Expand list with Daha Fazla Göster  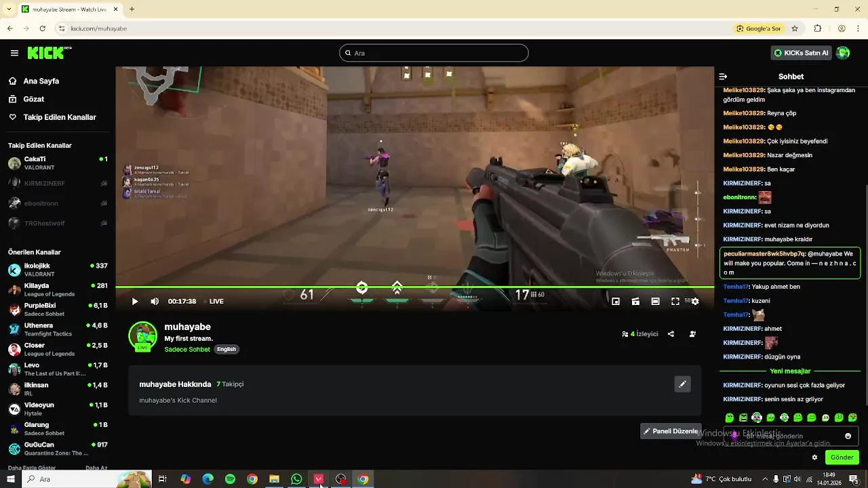32,468
